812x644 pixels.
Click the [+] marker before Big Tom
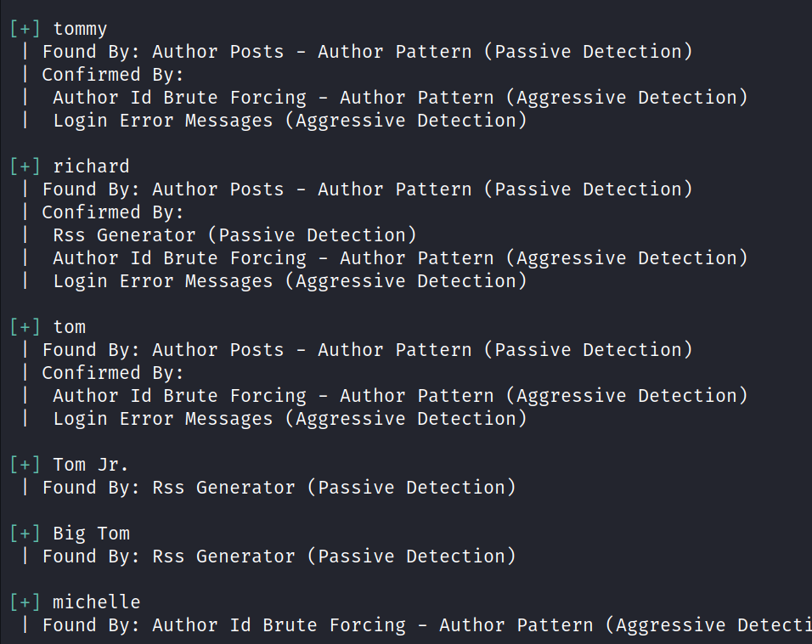(x=25, y=534)
